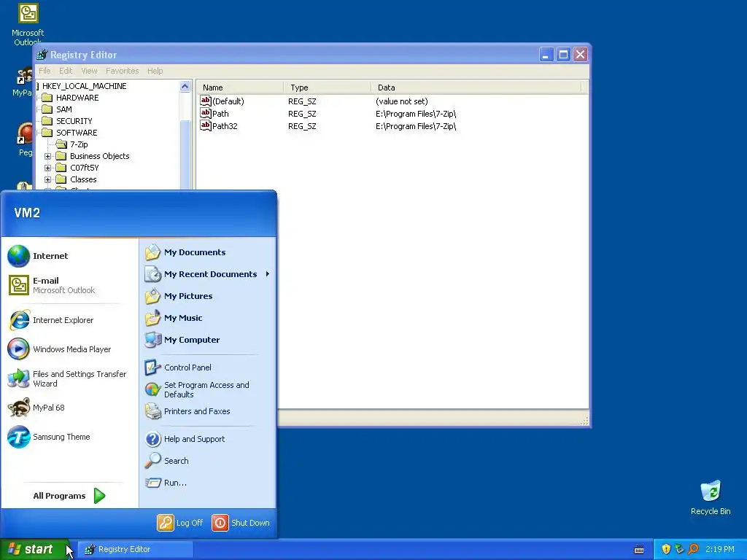Sort by Data column header
The height and width of the screenshot is (560, 747).
476,87
